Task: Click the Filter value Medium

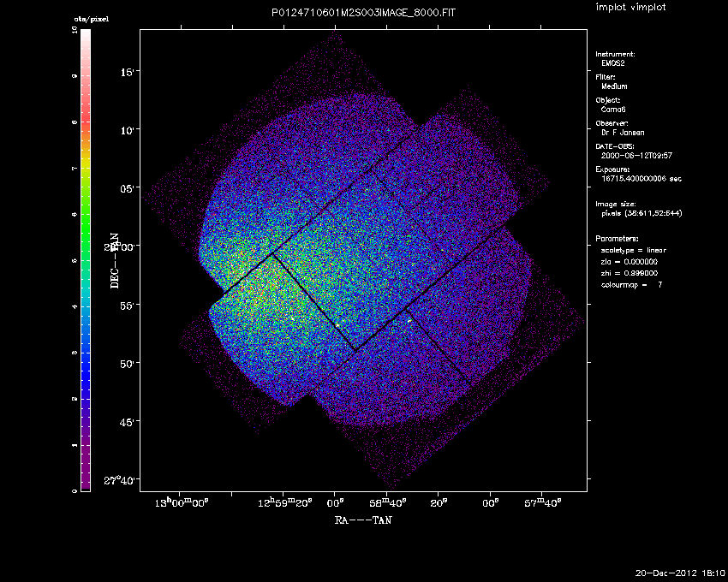Action: [615, 86]
